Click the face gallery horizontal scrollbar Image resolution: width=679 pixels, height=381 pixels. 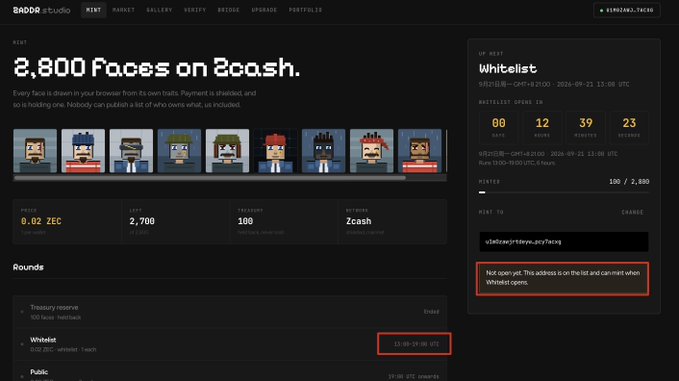(210, 178)
